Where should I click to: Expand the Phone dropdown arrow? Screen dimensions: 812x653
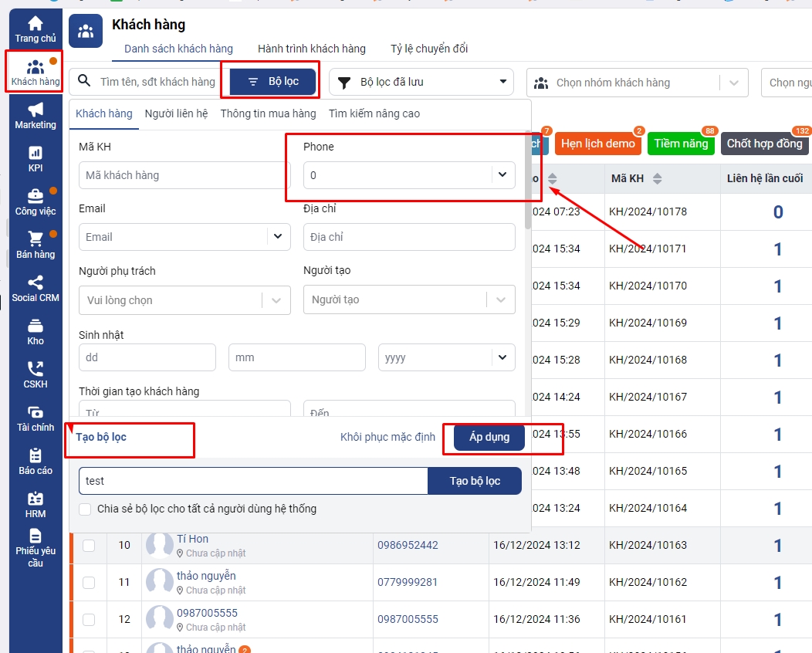(502, 175)
